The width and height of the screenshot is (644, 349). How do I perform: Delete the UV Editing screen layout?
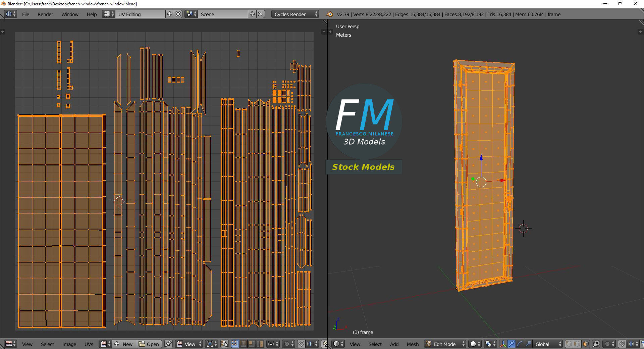tap(178, 14)
